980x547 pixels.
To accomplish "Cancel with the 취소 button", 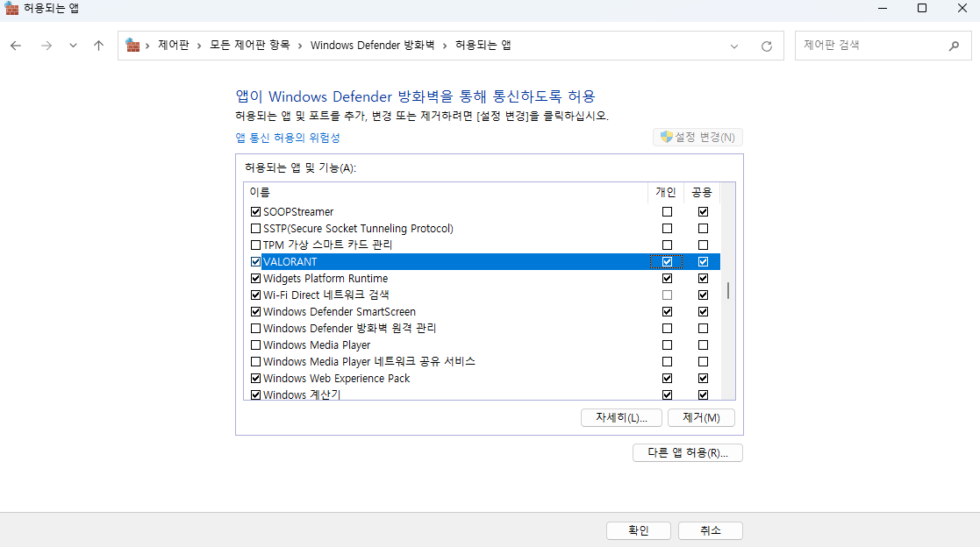I will click(x=710, y=530).
